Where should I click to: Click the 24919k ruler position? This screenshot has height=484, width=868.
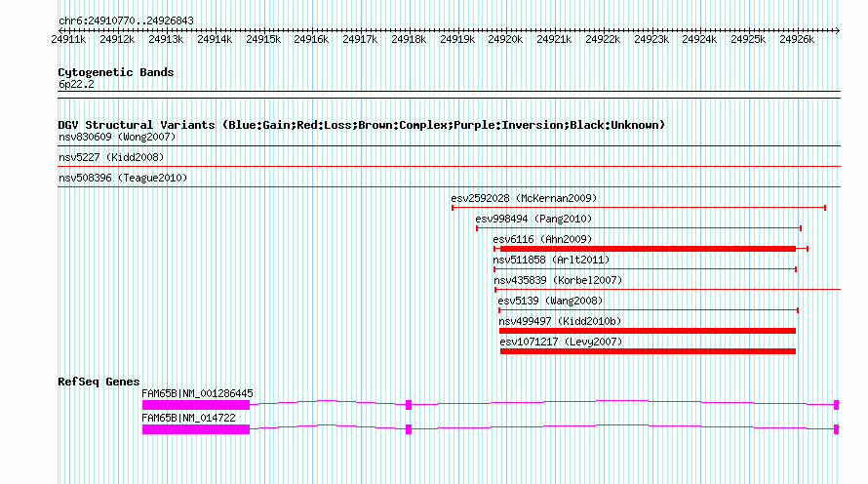pos(457,39)
